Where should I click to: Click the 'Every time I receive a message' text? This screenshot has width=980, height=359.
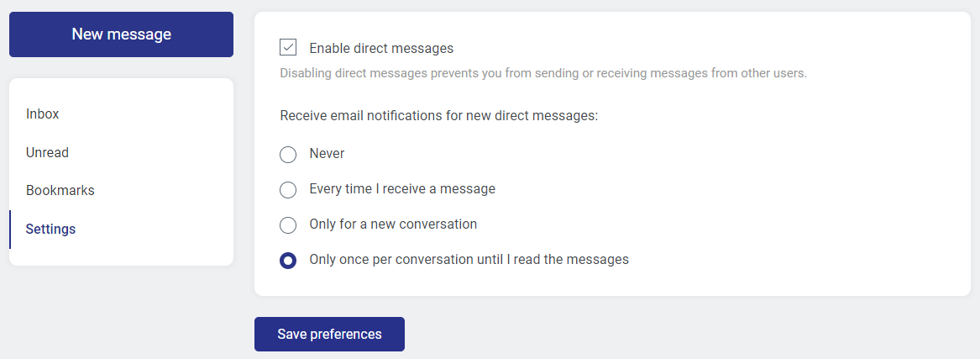(x=402, y=189)
